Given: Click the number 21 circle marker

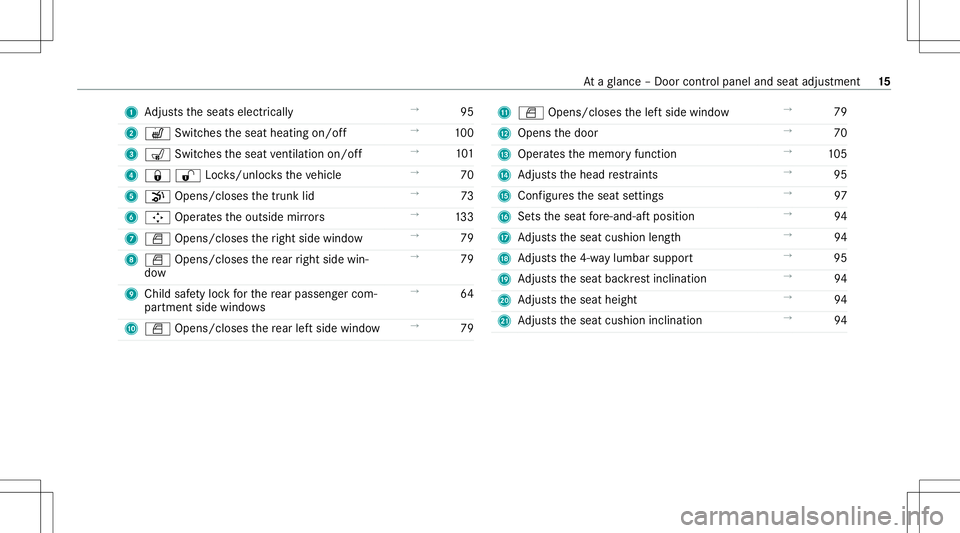Looking at the screenshot, I should (x=504, y=321).
